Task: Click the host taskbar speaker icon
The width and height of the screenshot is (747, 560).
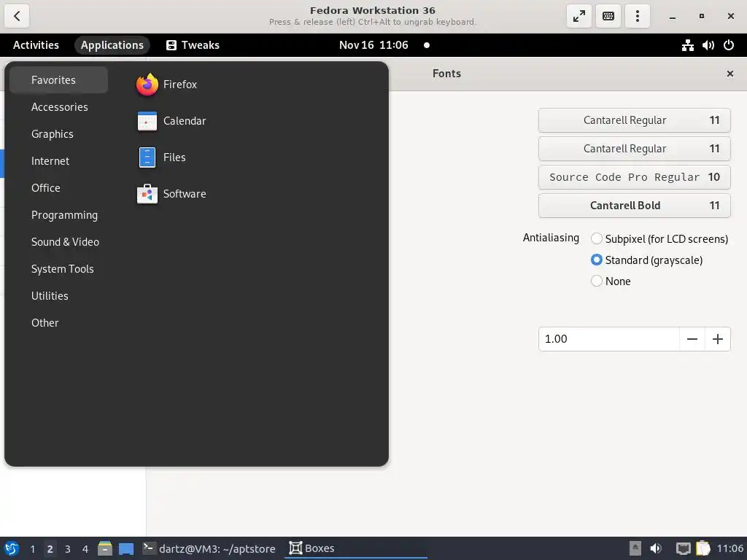Action: 656,548
